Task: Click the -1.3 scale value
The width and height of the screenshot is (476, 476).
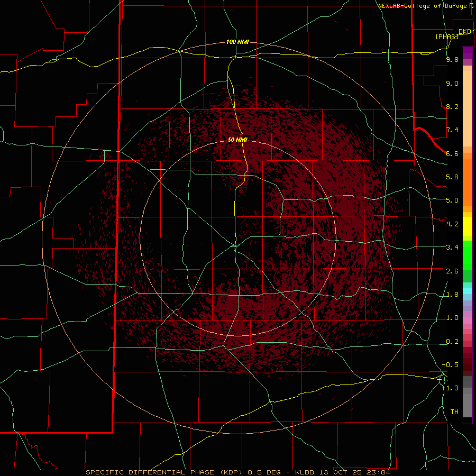Action: click(450, 388)
